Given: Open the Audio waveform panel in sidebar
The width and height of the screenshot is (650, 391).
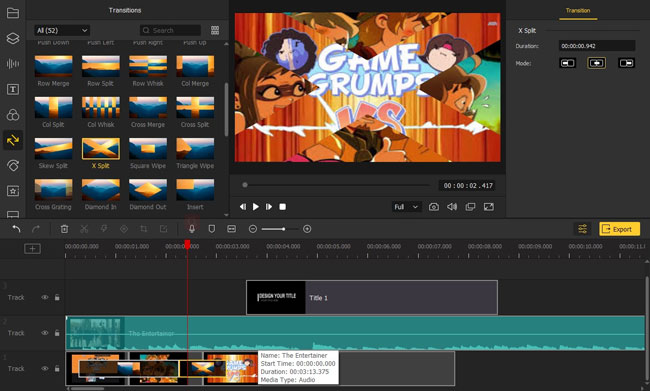Looking at the screenshot, I should [13, 63].
